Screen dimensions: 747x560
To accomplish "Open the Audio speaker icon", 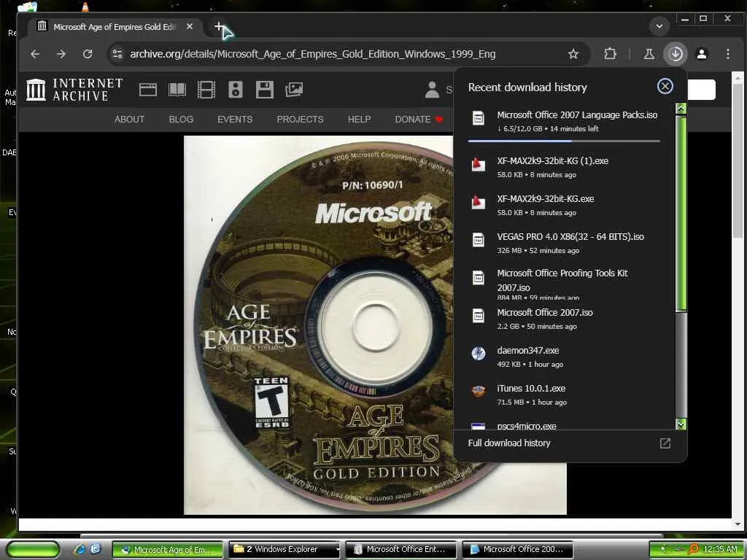I will pos(236,90).
